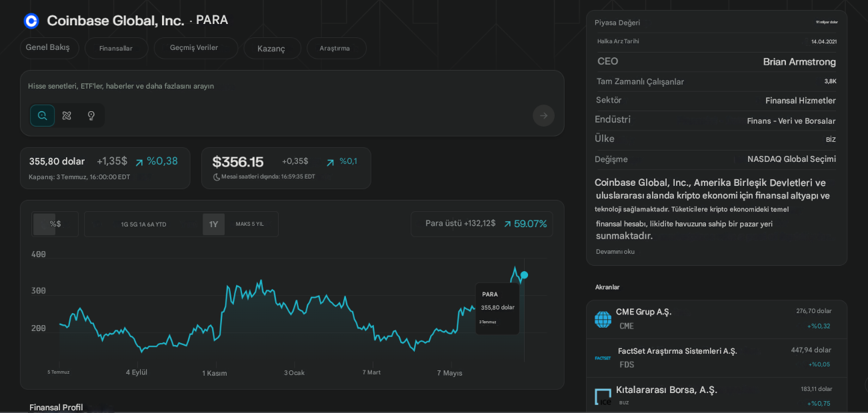Toggle the %$ chart display switch
The height and width of the screenshot is (413, 868).
pyautogui.click(x=55, y=224)
